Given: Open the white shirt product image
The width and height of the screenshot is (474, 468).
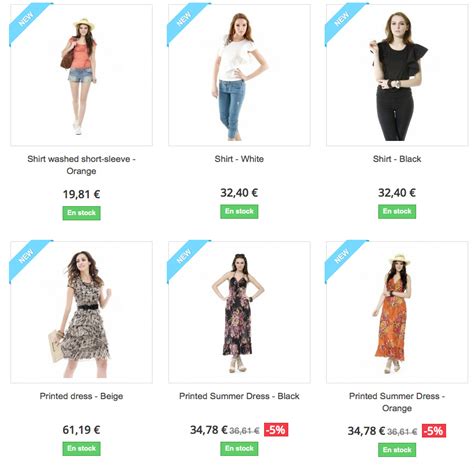Looking at the screenshot, I should [239, 75].
